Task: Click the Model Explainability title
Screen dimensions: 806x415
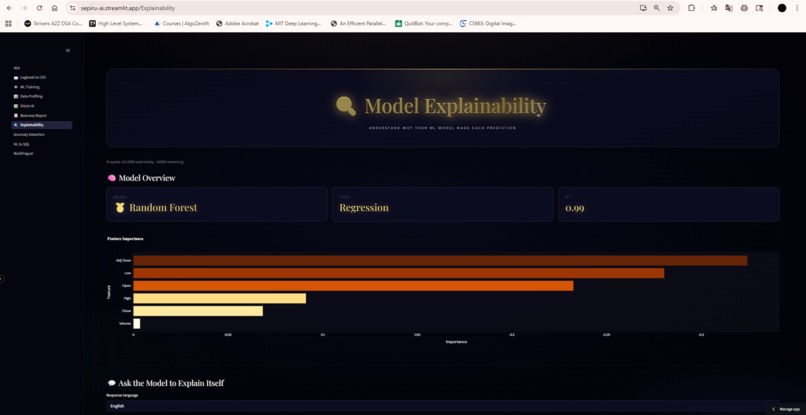Action: click(455, 106)
